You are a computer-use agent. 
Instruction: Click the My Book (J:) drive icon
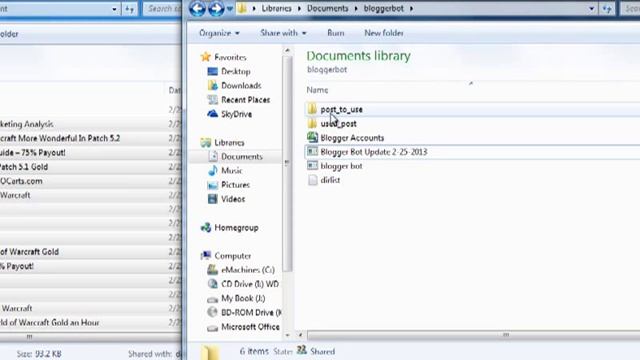pyautogui.click(x=212, y=299)
